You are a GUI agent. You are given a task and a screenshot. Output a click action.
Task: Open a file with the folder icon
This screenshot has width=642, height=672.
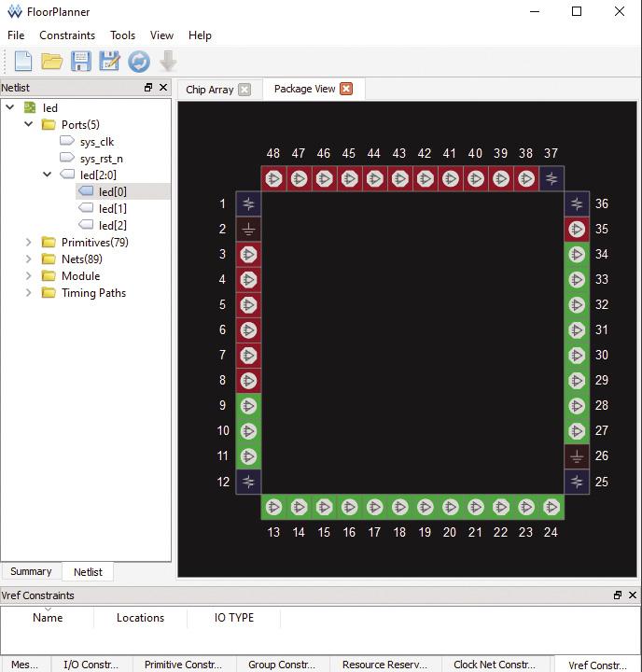point(52,61)
